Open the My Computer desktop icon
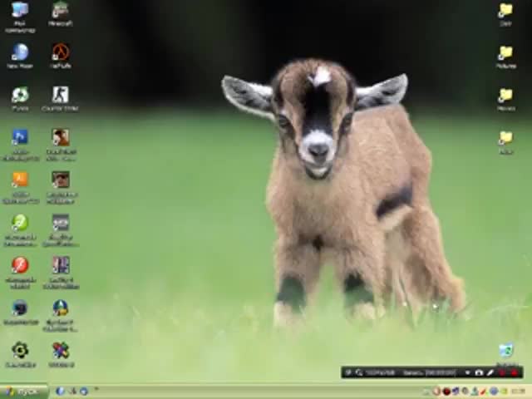The height and width of the screenshot is (399, 532). pyautogui.click(x=20, y=11)
